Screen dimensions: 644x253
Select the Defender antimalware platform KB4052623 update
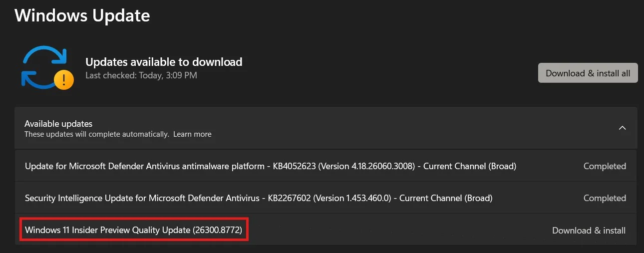(326, 166)
